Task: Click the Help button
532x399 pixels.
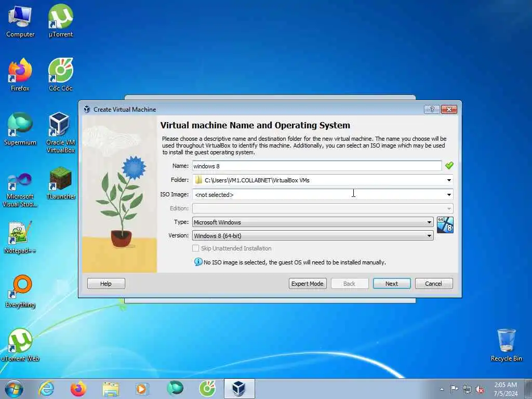Action: click(x=106, y=284)
